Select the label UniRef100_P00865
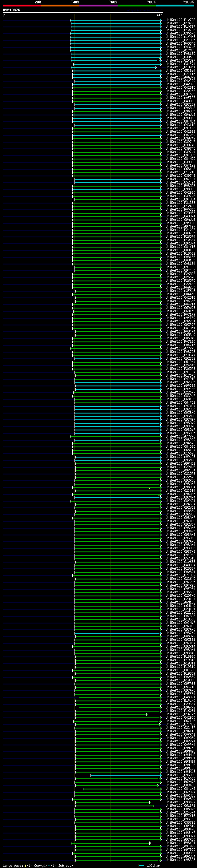Screen dimensions: 197x868 (x=180, y=210)
